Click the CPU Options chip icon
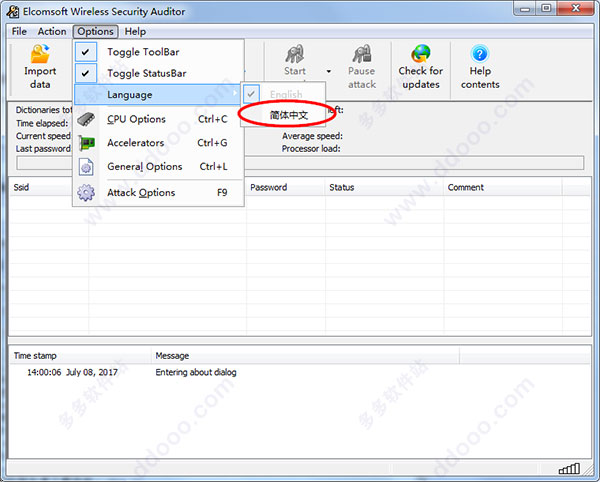Viewport: 600px width, 482px height. click(x=86, y=119)
